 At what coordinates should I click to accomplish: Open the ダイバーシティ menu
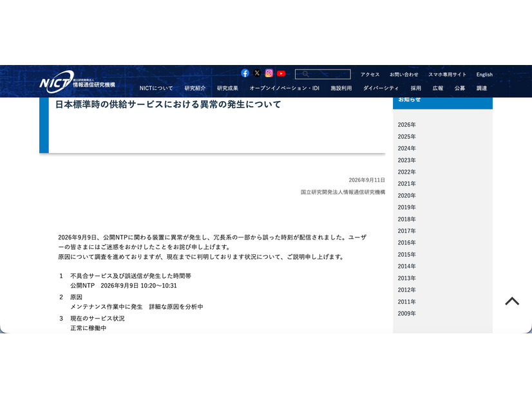381,88
